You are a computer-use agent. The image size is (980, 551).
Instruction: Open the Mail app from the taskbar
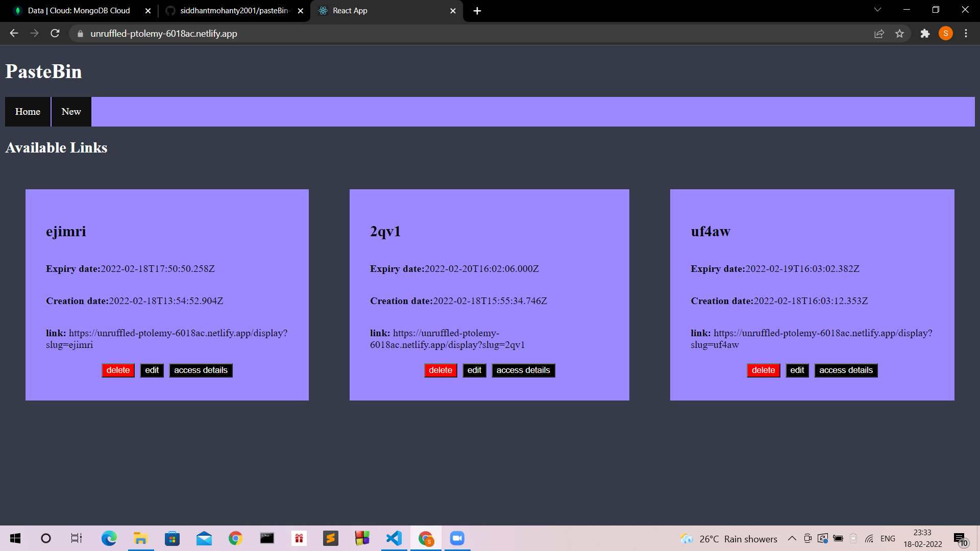coord(204,538)
